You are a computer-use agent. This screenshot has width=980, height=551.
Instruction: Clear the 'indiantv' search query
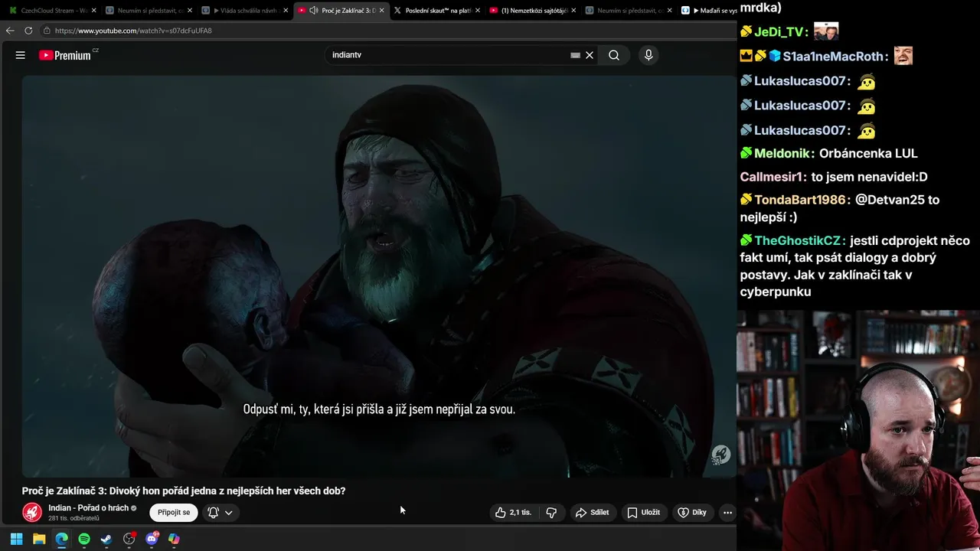pos(590,55)
